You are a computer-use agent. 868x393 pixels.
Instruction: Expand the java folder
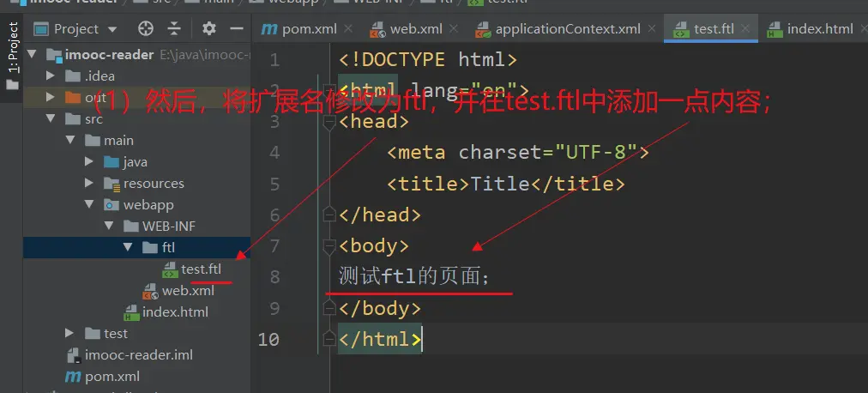coord(89,161)
